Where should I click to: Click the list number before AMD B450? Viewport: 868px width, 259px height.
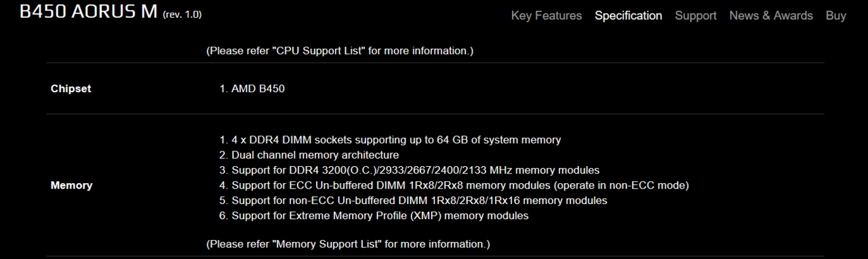(x=223, y=89)
